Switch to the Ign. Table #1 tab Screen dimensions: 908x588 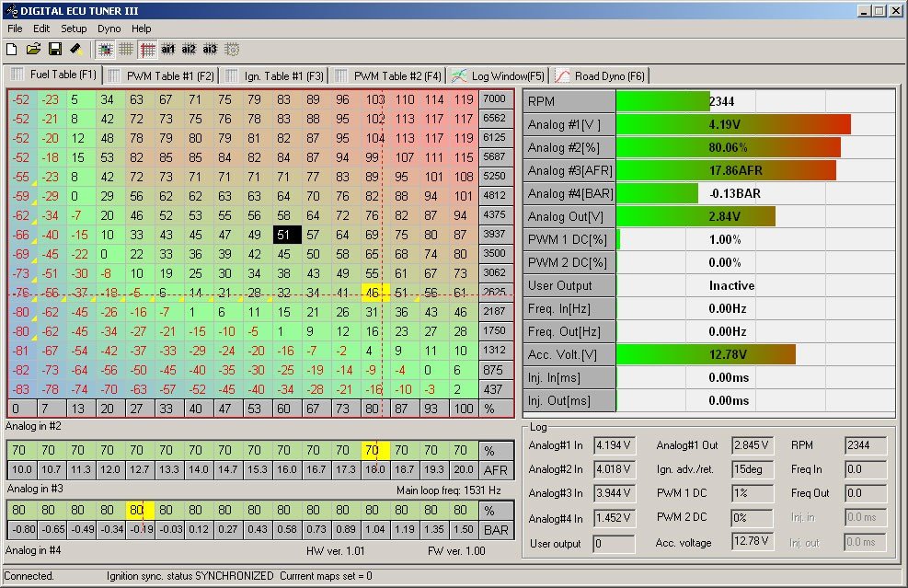tap(274, 75)
